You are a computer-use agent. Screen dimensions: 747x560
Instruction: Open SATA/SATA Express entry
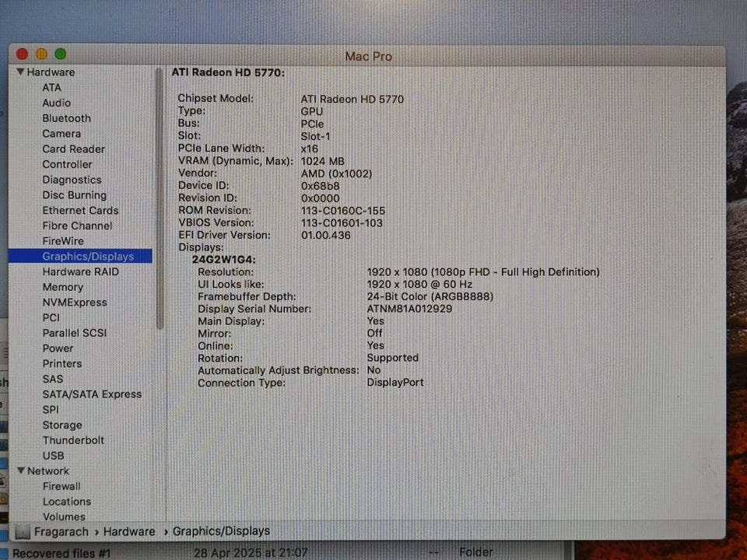(x=92, y=394)
